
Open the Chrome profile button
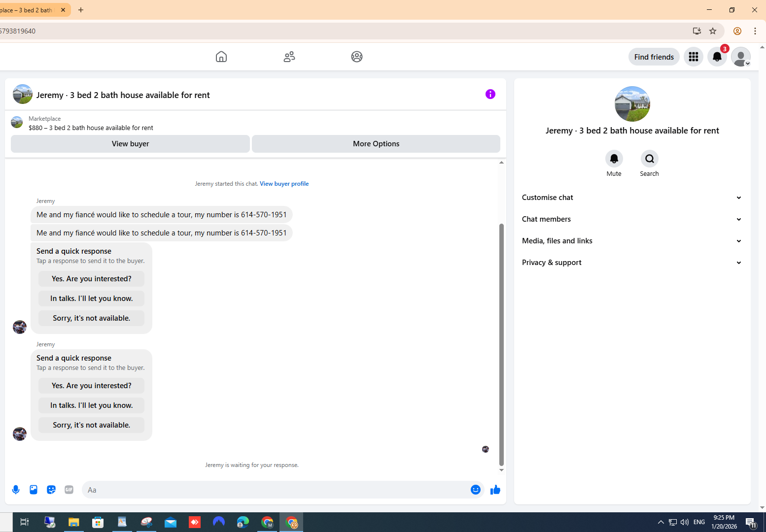(x=737, y=31)
